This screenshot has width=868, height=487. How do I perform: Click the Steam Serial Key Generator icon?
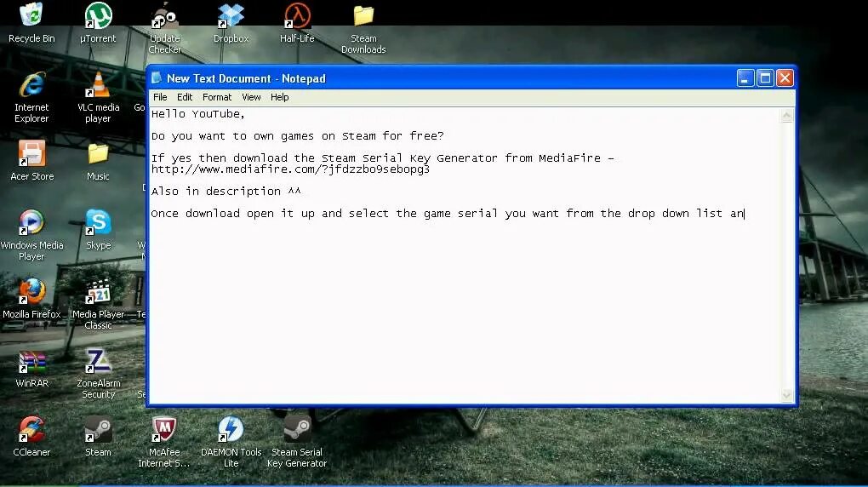coord(297,442)
